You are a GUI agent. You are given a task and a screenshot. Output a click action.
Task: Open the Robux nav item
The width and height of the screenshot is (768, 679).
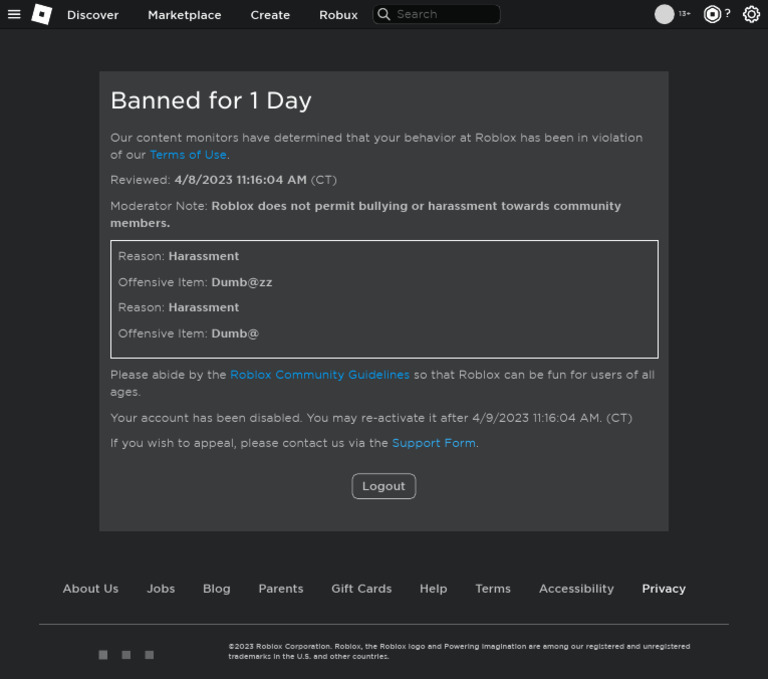(338, 15)
